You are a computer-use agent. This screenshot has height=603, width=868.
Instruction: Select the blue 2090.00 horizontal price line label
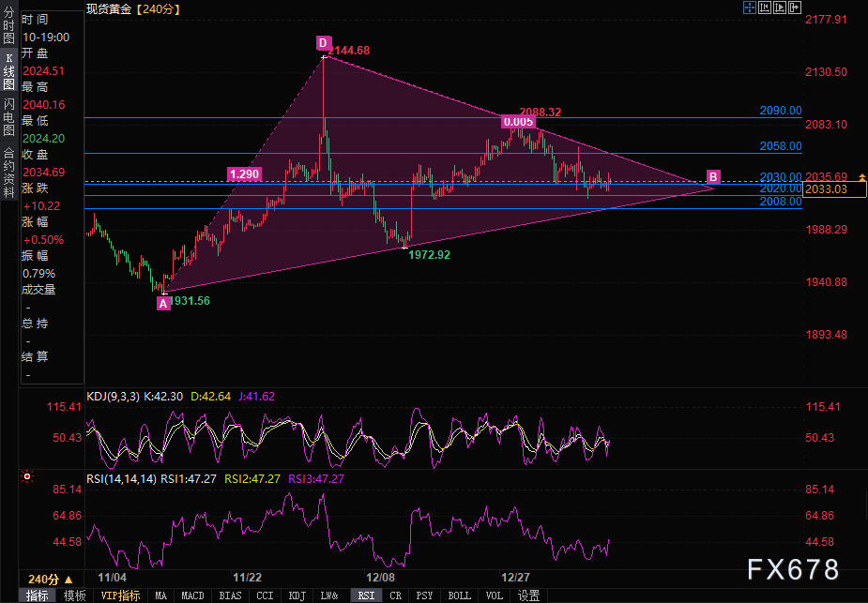(781, 111)
